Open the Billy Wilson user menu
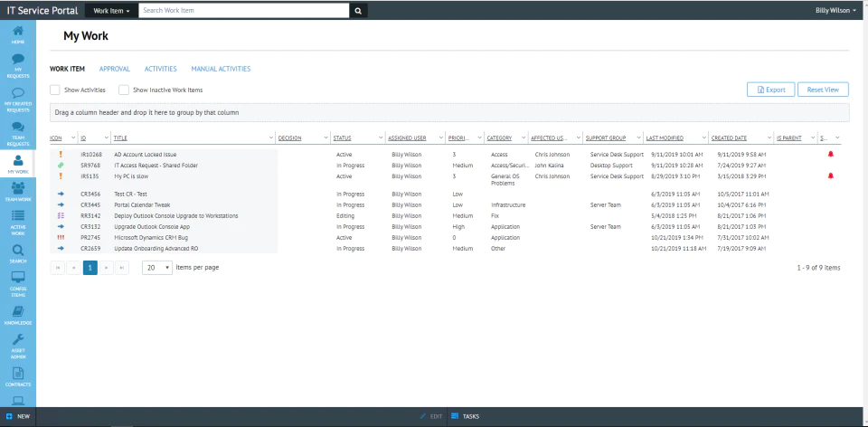This screenshot has height=427, width=868. tap(835, 11)
